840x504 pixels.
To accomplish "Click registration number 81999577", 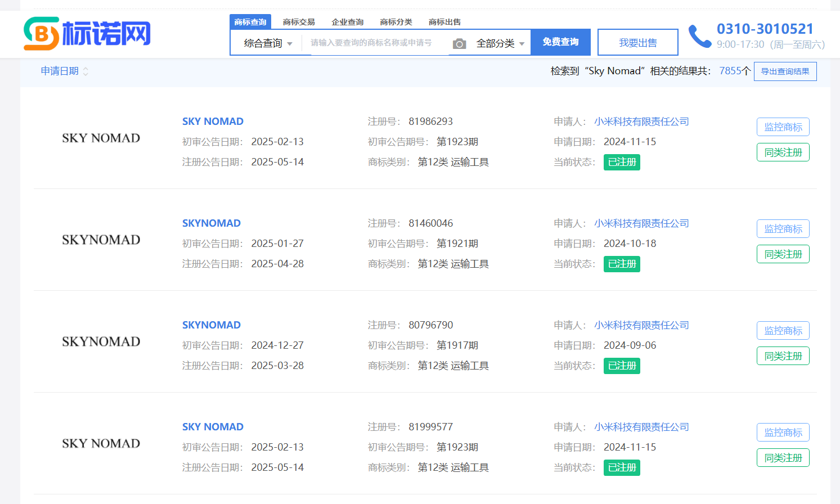I will 431,427.
